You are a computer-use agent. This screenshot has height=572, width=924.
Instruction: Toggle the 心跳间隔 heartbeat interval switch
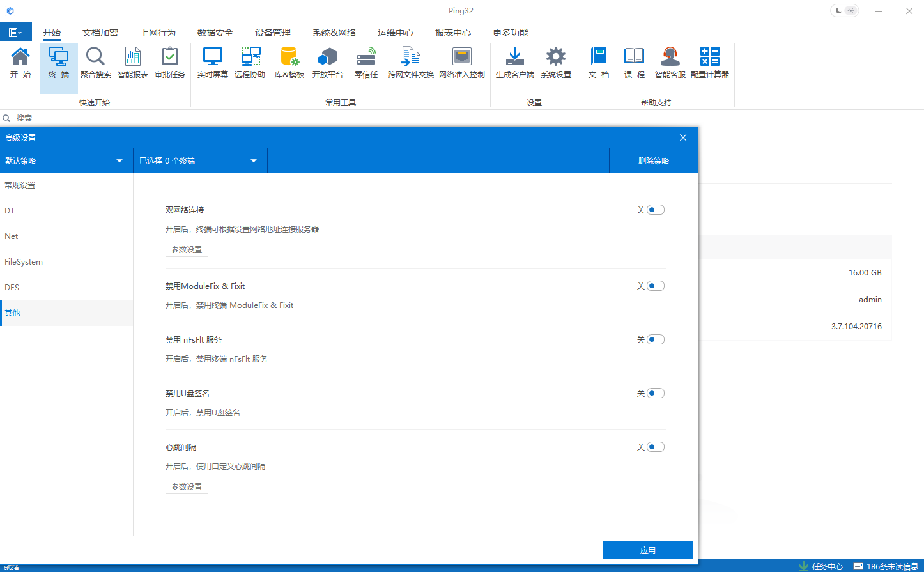click(655, 447)
